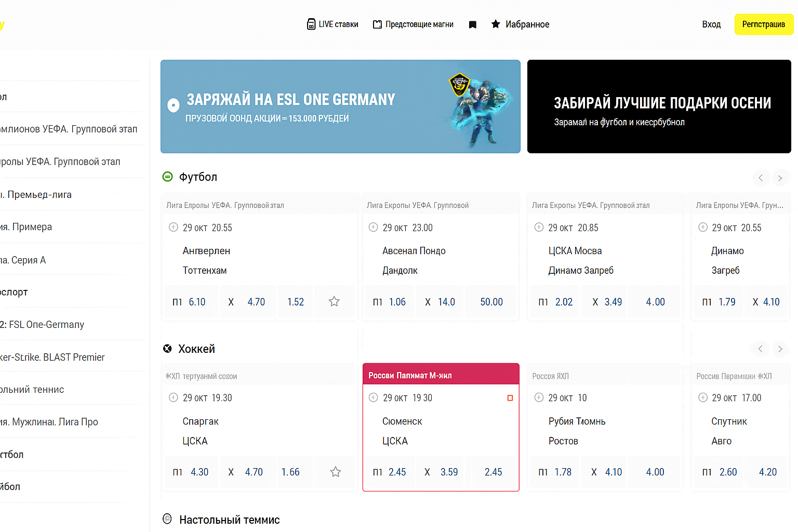
Task: Star the Спартак vs ЦСКА hockey match
Action: click(x=336, y=472)
